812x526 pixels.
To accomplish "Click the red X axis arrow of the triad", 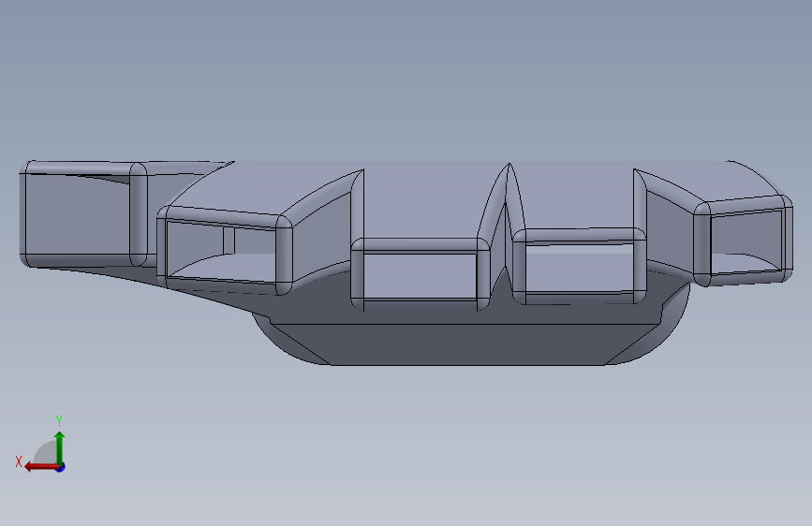I will [41, 467].
